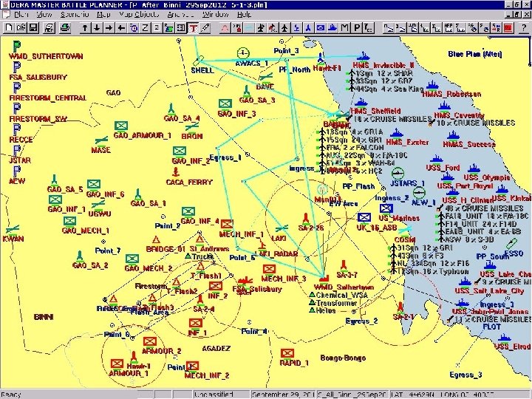Select the AWACS_1 circle symbol on map
The width and height of the screenshot is (532, 399).
coord(243,53)
